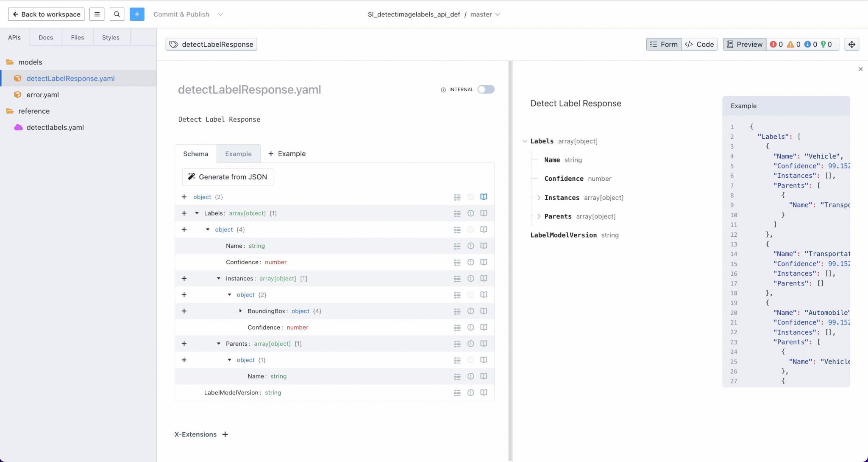Click the fullscreen move arrows icon
This screenshot has height=462, width=868.
point(851,44)
